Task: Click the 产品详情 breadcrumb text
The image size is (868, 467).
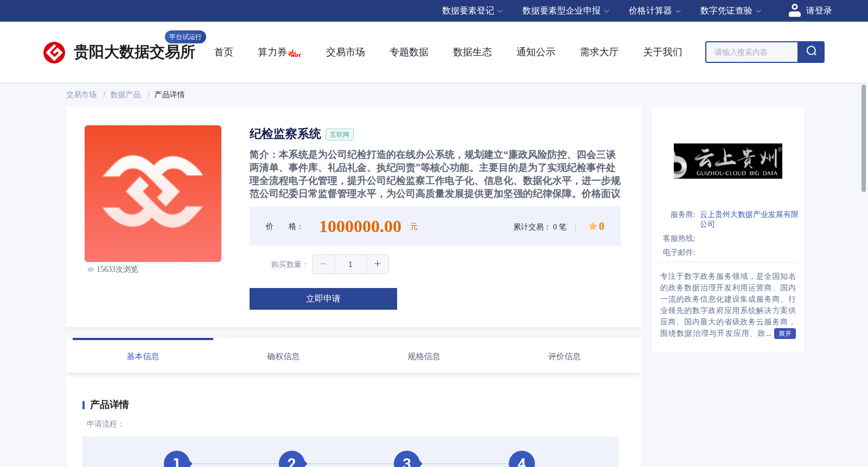Action: click(x=169, y=95)
